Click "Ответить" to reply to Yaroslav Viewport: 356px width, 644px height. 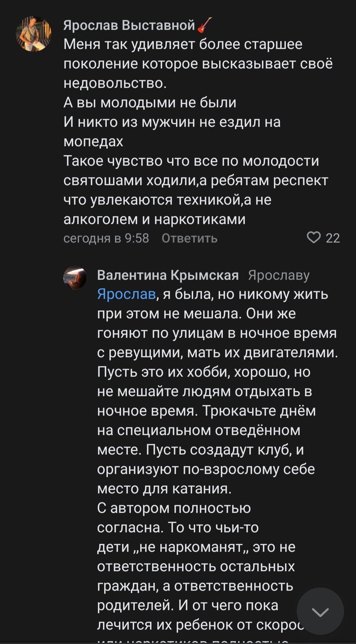click(x=189, y=238)
